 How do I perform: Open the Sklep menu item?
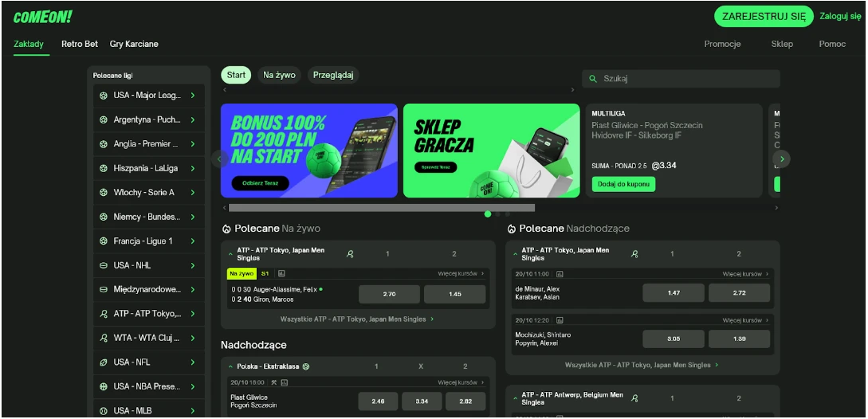(x=782, y=45)
